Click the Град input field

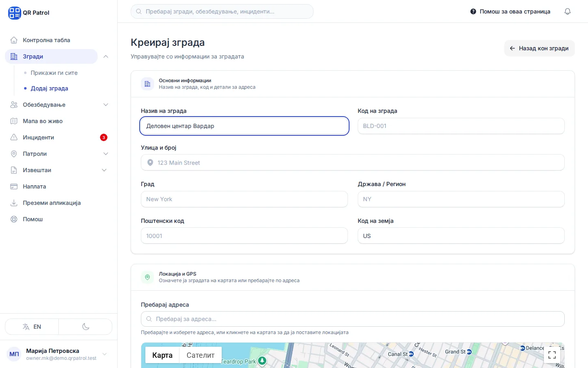coord(244,199)
